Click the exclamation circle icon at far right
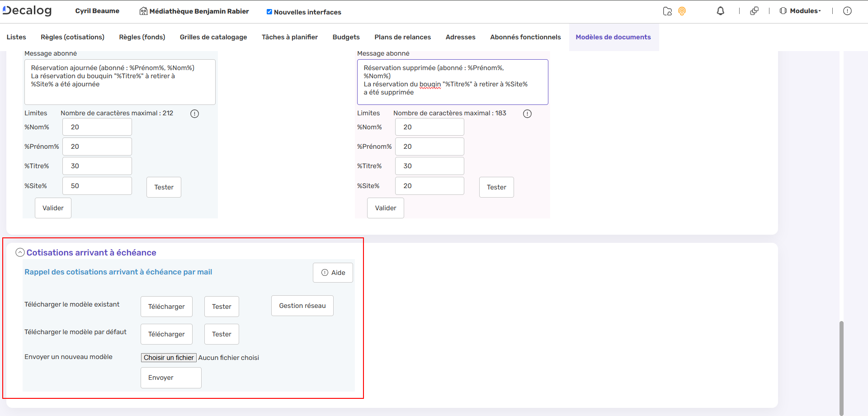This screenshot has width=868, height=416. [x=848, y=11]
